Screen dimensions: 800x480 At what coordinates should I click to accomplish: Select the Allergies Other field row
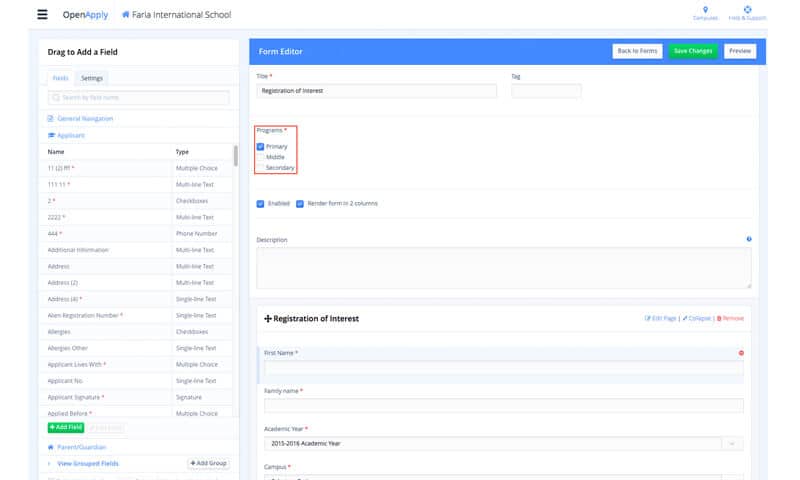coord(136,348)
